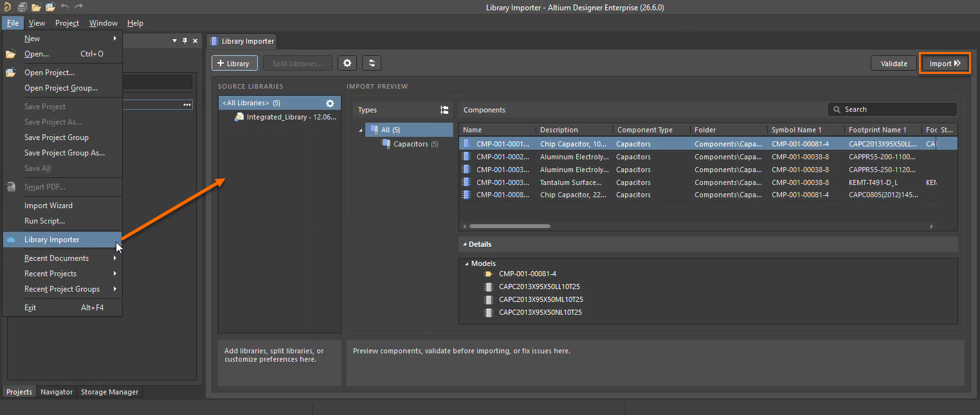Choose Library Importer menu item

point(62,240)
